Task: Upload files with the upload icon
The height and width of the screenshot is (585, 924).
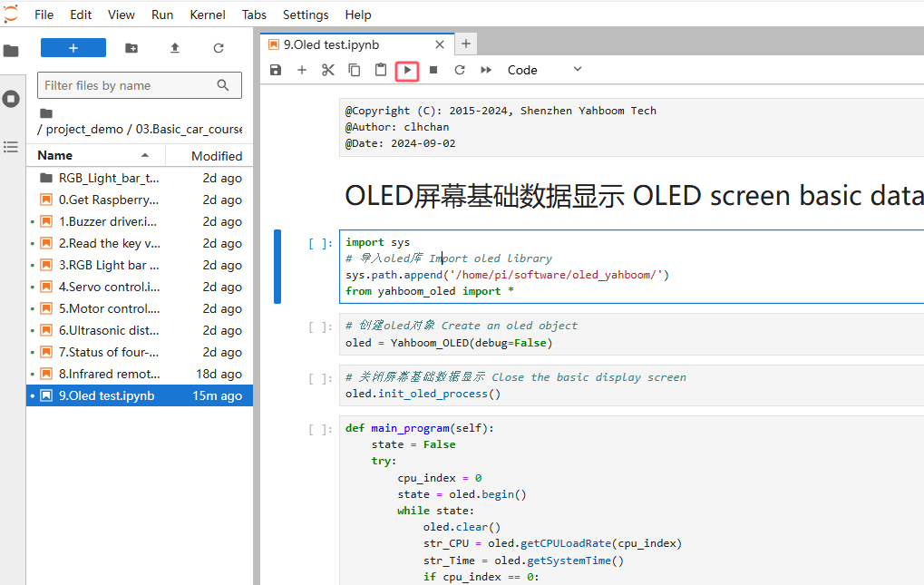Action: (x=175, y=48)
